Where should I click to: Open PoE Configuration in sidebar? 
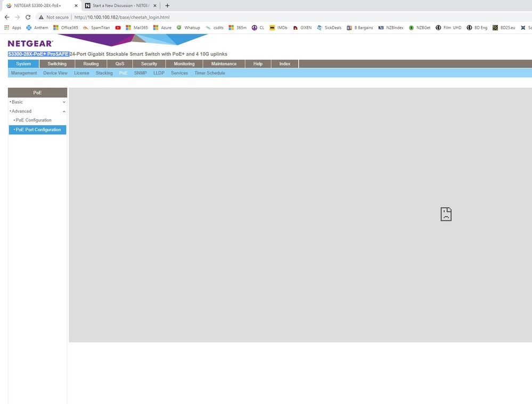[x=34, y=120]
